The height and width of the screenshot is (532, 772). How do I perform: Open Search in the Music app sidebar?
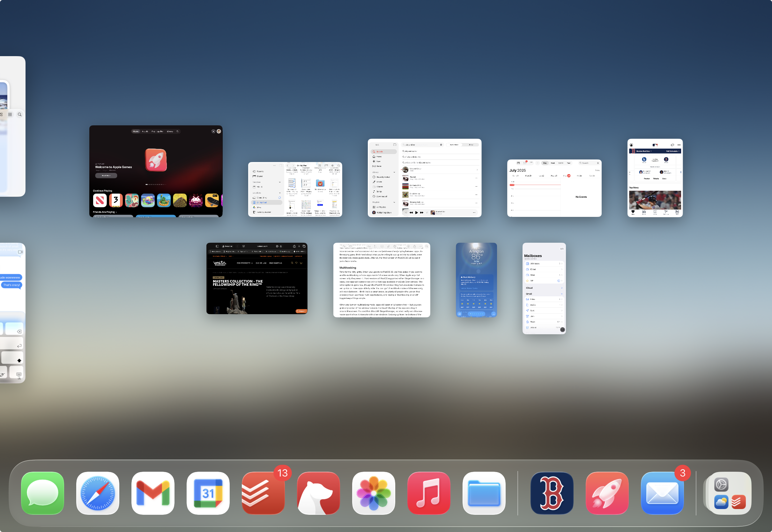click(380, 152)
